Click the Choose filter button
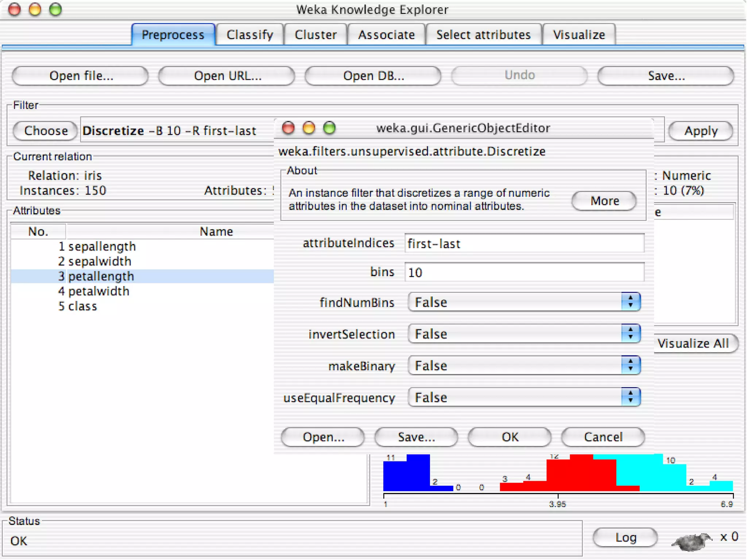The height and width of the screenshot is (560, 747). point(46,131)
